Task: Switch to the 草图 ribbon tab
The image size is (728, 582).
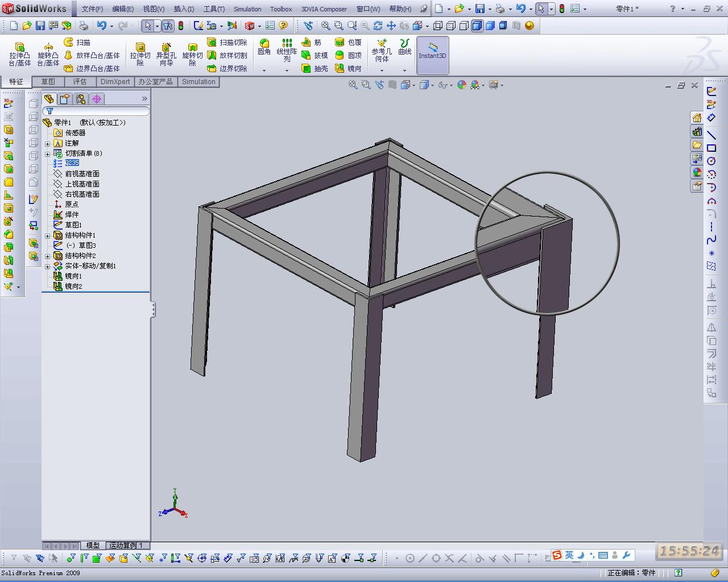Action: [x=48, y=82]
